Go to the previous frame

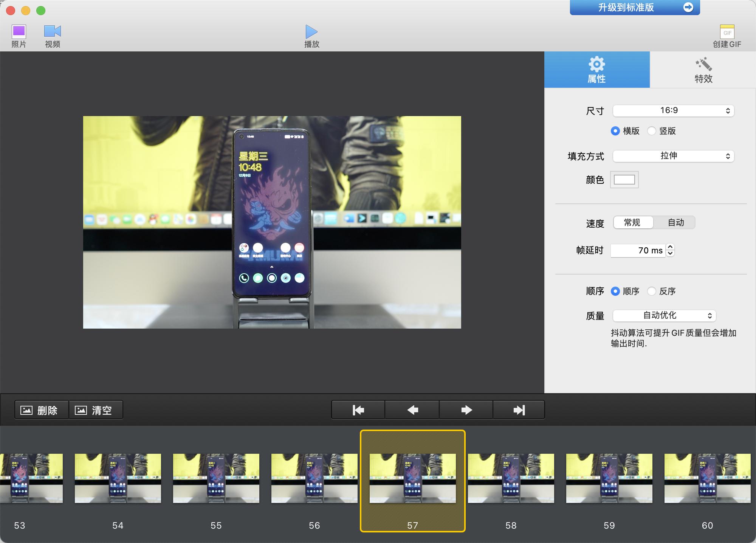click(x=412, y=410)
